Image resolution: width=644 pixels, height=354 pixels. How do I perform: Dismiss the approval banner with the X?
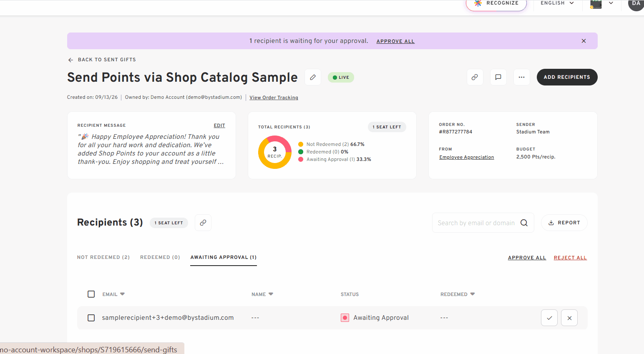[x=584, y=41]
